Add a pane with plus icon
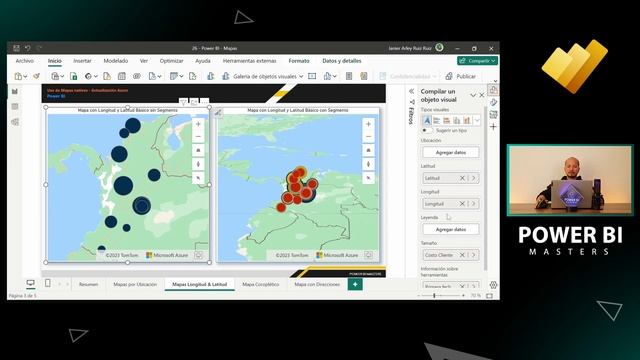The image size is (640, 360). (493, 127)
